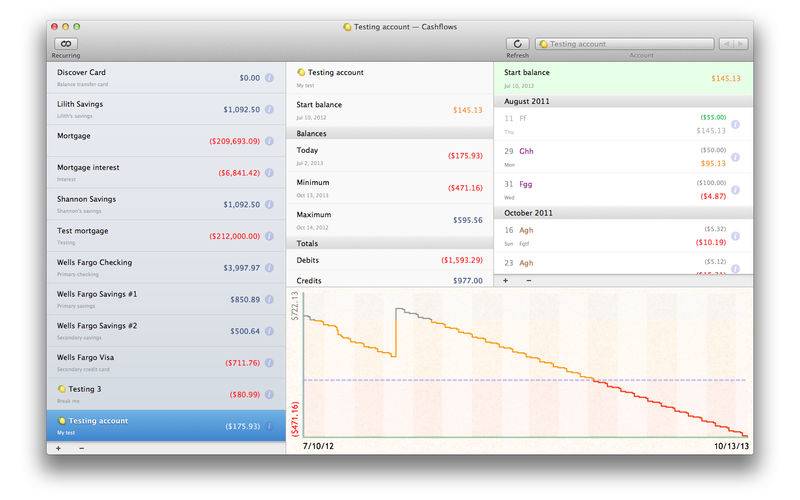Image resolution: width=800 pixels, height=500 pixels.
Task: Click the Today balance row
Action: coord(390,156)
